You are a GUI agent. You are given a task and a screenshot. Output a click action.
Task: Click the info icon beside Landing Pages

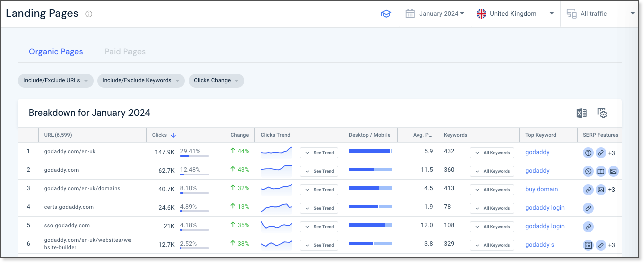point(89,14)
